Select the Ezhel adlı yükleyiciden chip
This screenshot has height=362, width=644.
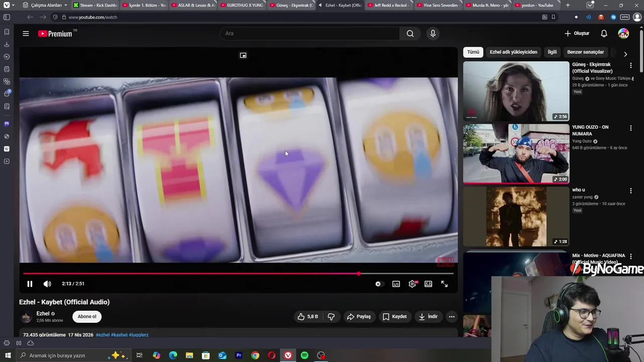click(x=513, y=52)
